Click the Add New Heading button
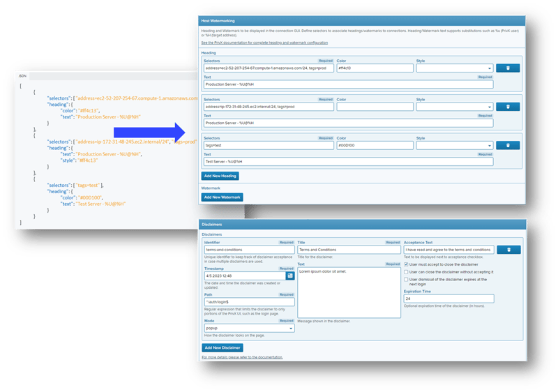 [x=220, y=176]
